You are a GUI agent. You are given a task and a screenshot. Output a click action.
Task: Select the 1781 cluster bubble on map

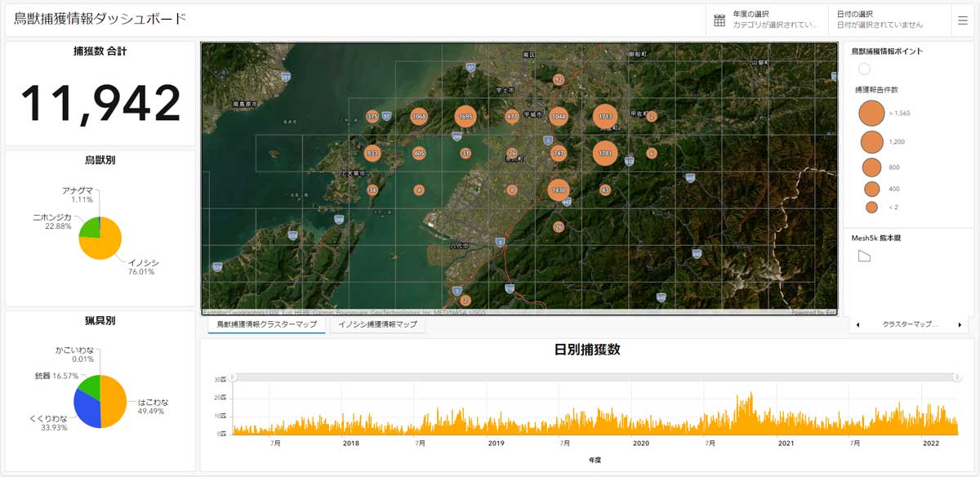coord(605,153)
